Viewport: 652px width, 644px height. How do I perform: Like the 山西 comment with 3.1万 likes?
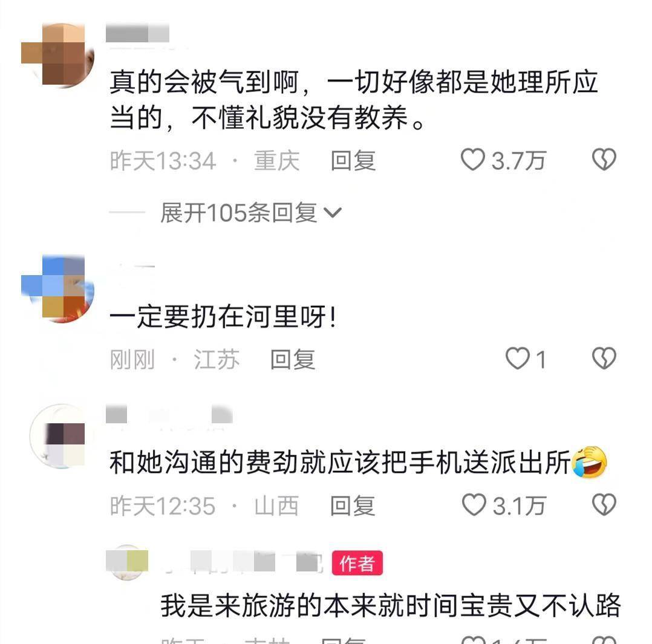474,505
